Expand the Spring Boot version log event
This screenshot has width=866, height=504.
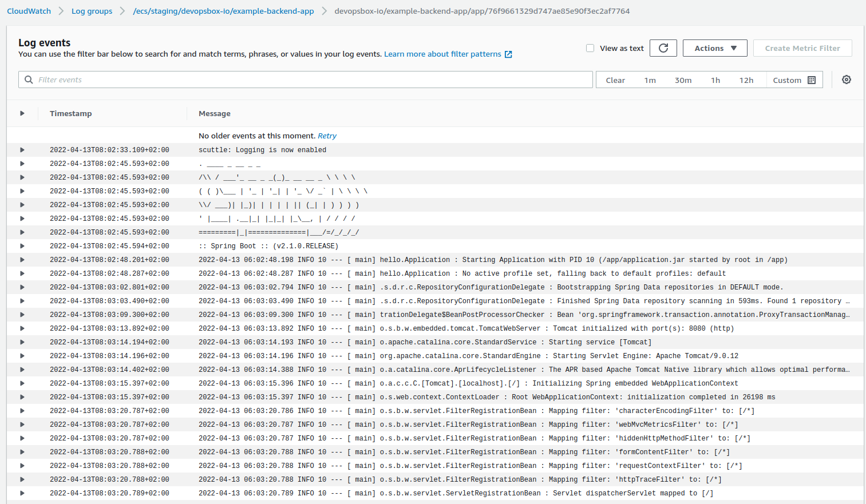tap(22, 245)
